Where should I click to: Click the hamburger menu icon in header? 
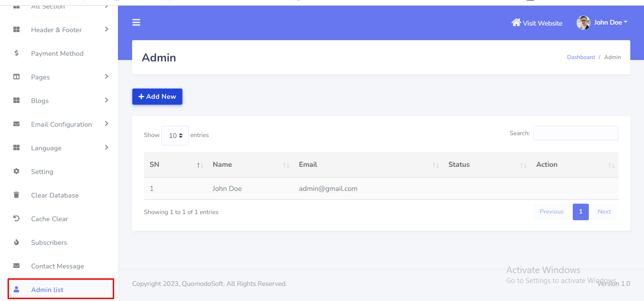(x=136, y=22)
